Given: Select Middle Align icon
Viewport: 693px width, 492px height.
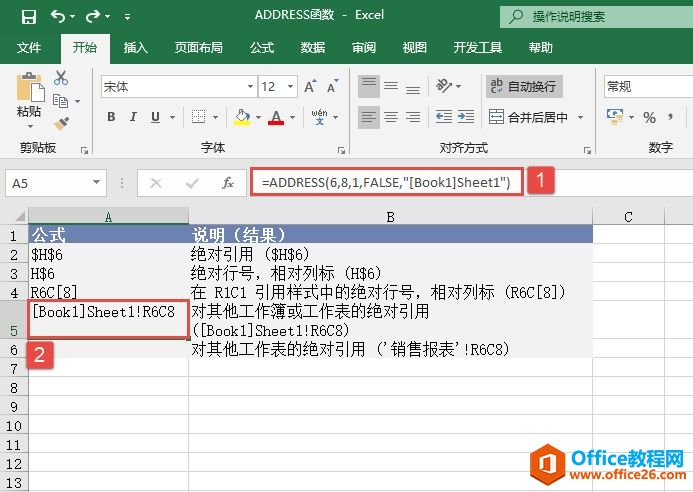Looking at the screenshot, I should pyautogui.click(x=391, y=87).
